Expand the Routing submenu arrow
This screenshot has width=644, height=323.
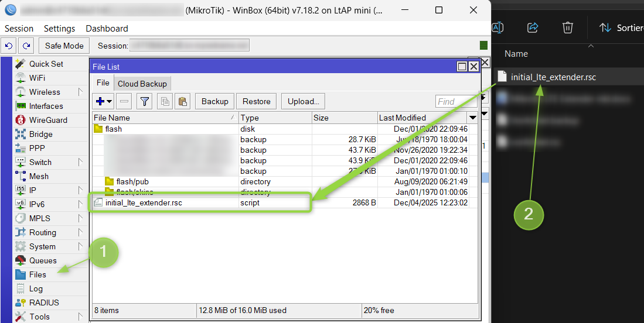coord(80,232)
